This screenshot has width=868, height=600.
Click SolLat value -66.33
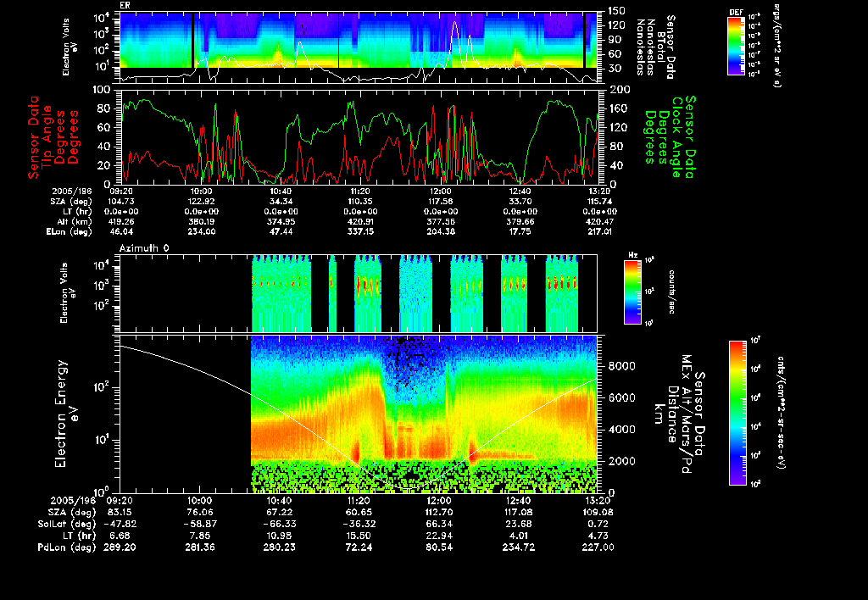coord(279,525)
